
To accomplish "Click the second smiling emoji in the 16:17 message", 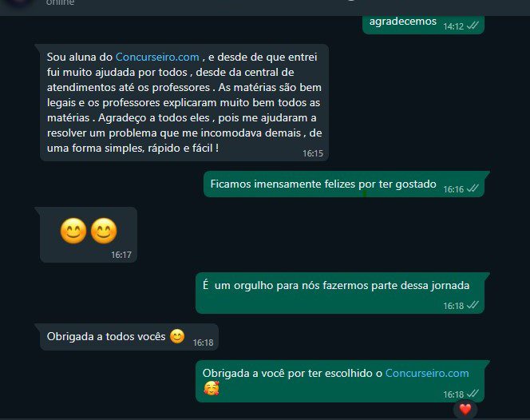I will click(104, 231).
